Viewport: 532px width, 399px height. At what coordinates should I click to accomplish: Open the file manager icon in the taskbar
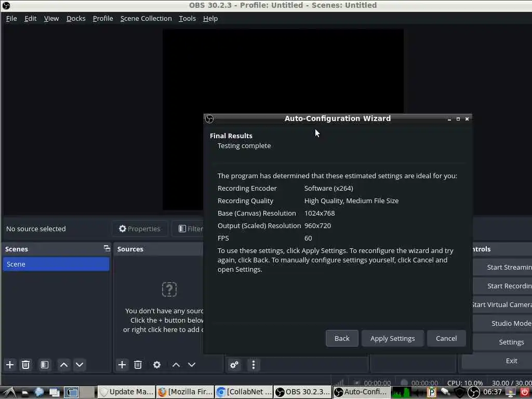point(25,393)
